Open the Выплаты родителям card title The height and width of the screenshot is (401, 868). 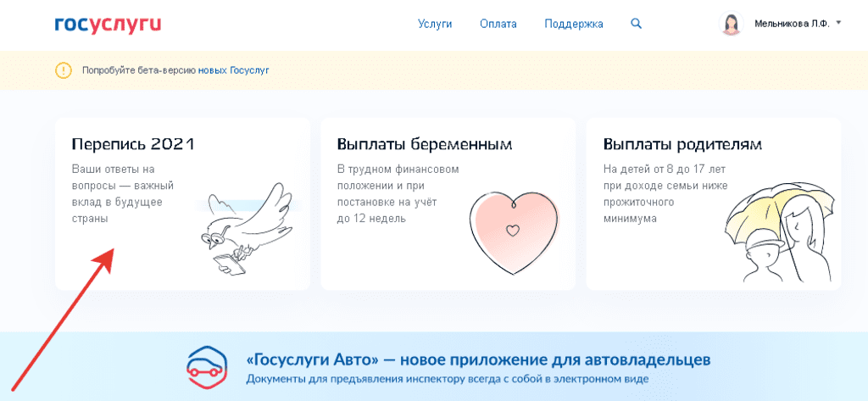682,145
